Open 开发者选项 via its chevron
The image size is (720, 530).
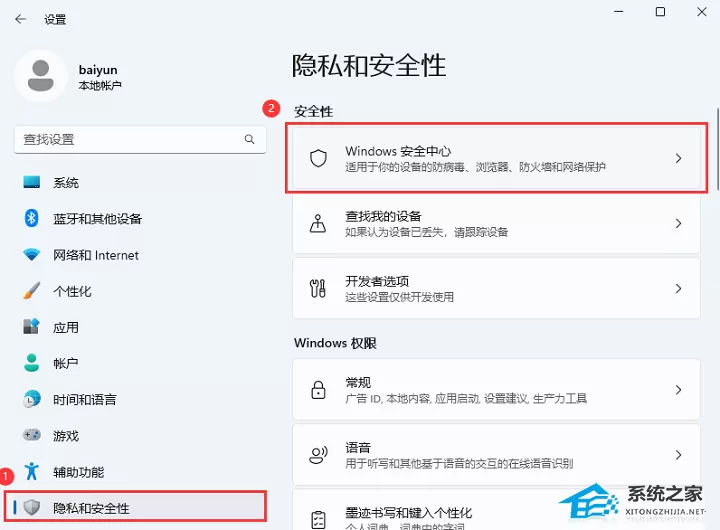click(678, 288)
